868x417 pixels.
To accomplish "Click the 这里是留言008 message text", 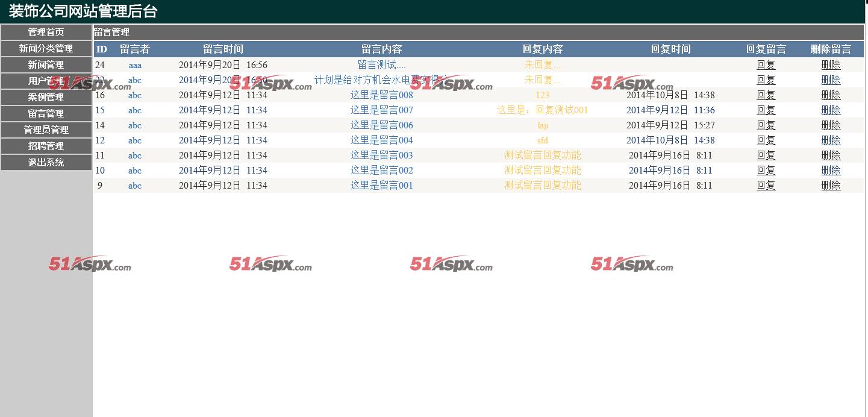I will coord(382,95).
